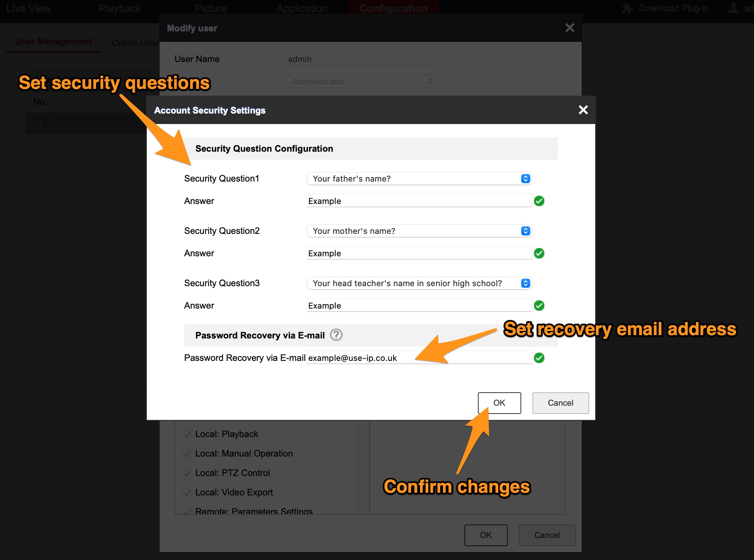Screen dimensions: 754x560
Task: Select the Configuration menu item
Action: click(x=393, y=8)
